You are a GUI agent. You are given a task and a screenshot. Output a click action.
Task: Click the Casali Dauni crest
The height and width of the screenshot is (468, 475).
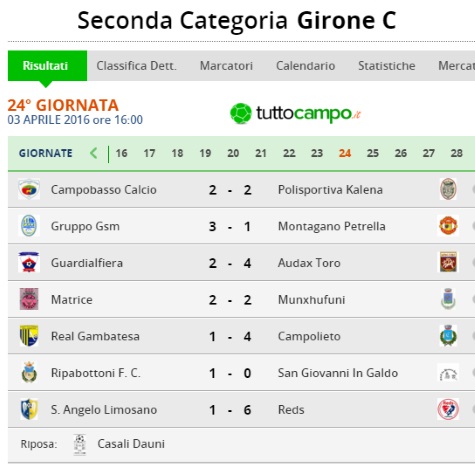[80, 444]
